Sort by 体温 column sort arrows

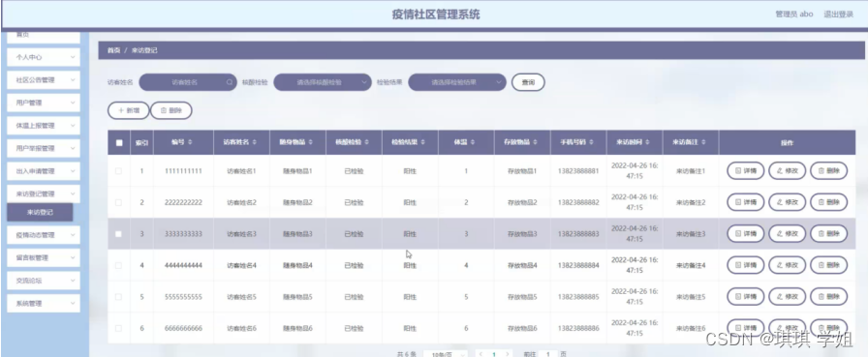(x=472, y=142)
